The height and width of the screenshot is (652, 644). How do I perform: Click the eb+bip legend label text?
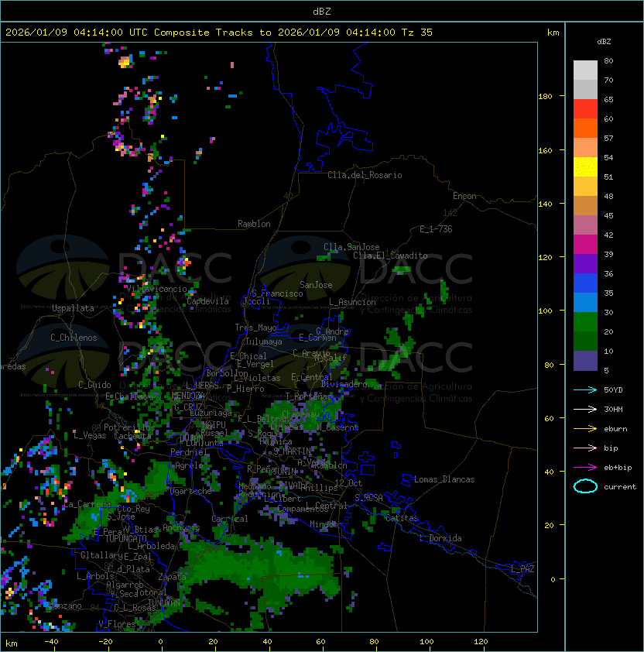tap(618, 468)
